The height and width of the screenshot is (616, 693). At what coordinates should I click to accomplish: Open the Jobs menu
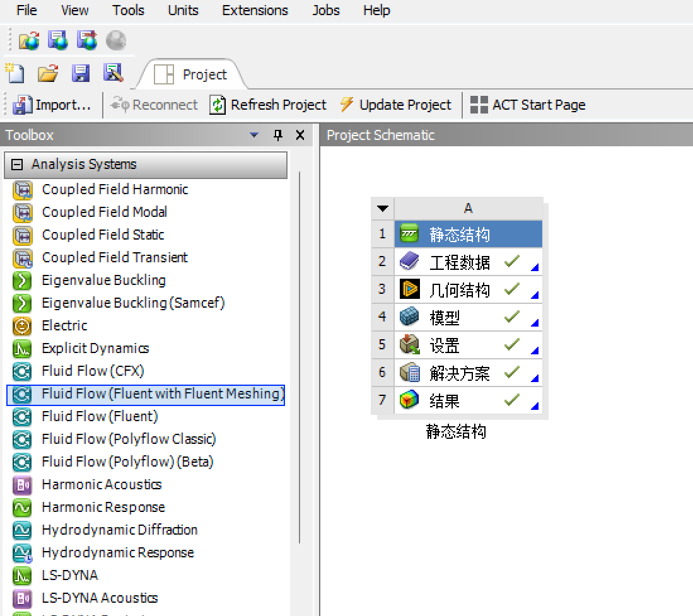pyautogui.click(x=326, y=10)
